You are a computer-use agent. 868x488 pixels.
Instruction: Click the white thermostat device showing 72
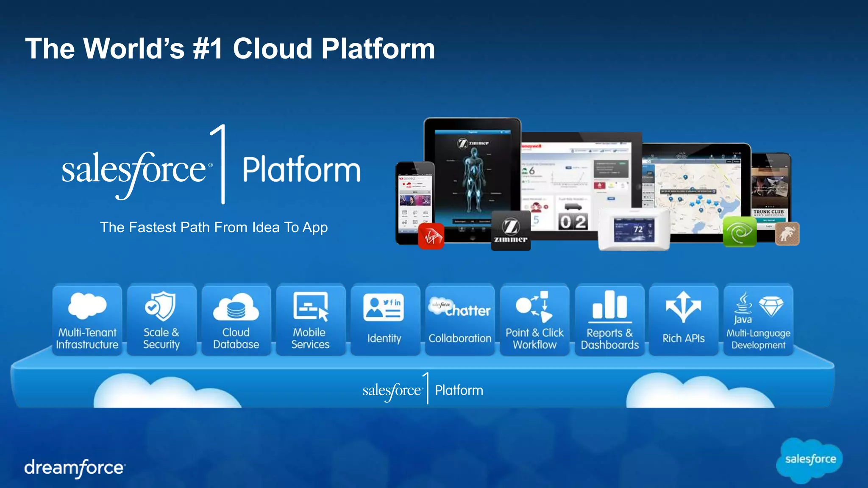click(x=634, y=229)
